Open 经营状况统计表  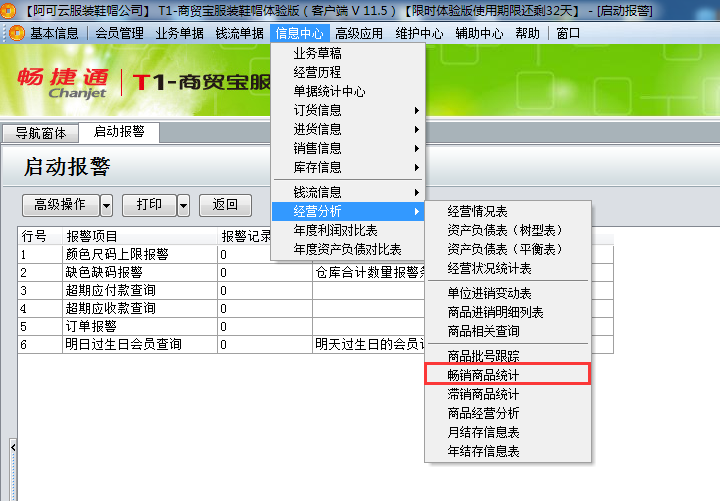tap(507, 268)
